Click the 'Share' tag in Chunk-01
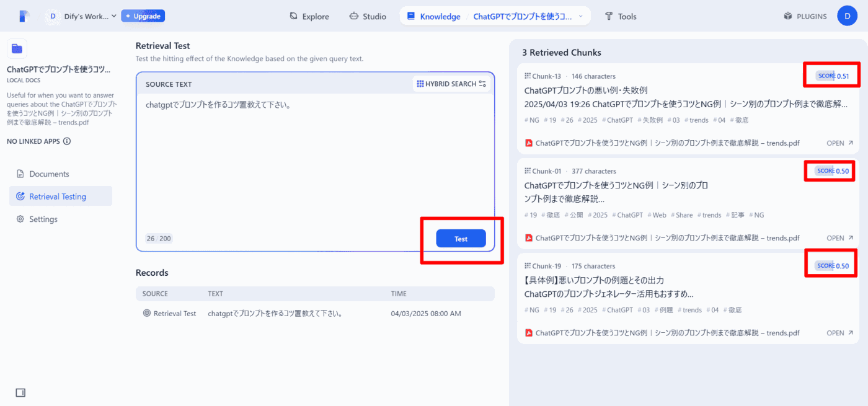This screenshot has width=868, height=406. [681, 215]
